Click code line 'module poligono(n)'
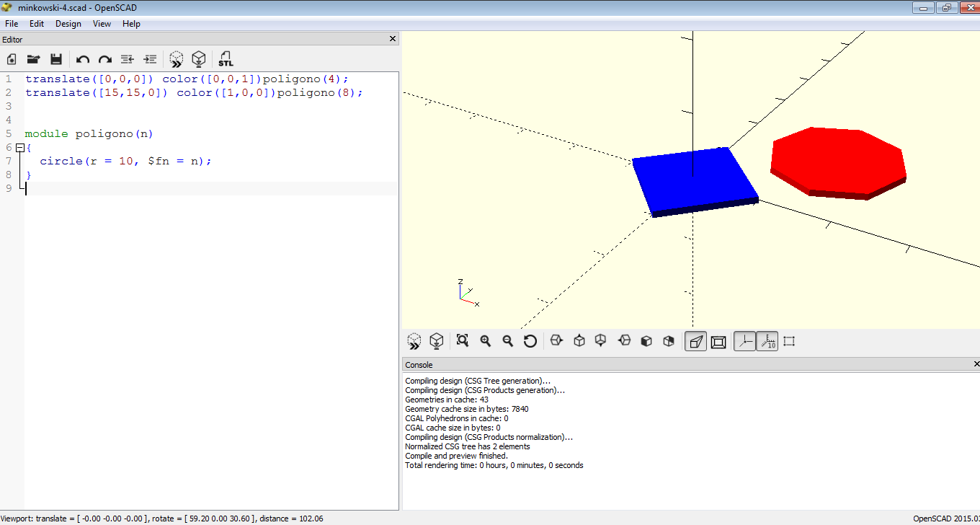The image size is (980, 525). click(x=89, y=133)
